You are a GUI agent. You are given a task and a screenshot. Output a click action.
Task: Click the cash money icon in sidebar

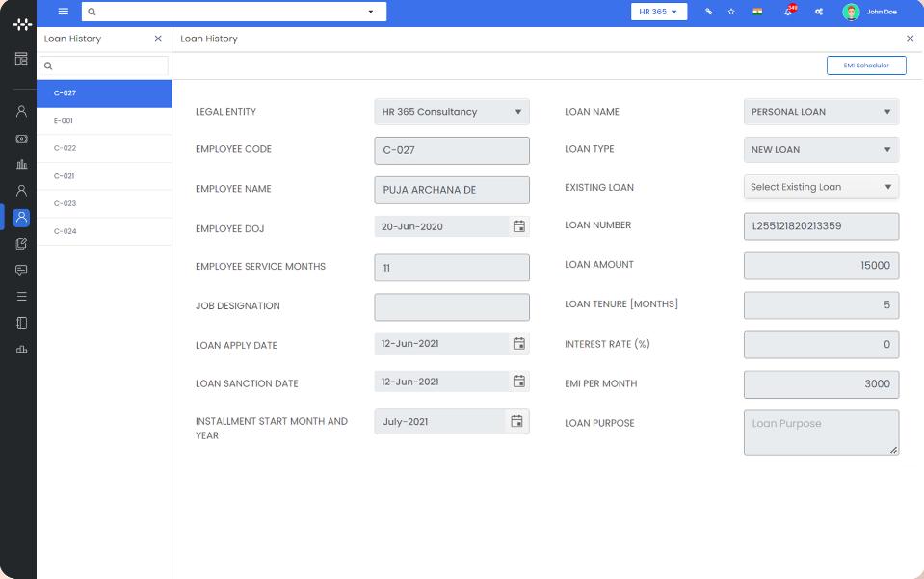(x=21, y=139)
